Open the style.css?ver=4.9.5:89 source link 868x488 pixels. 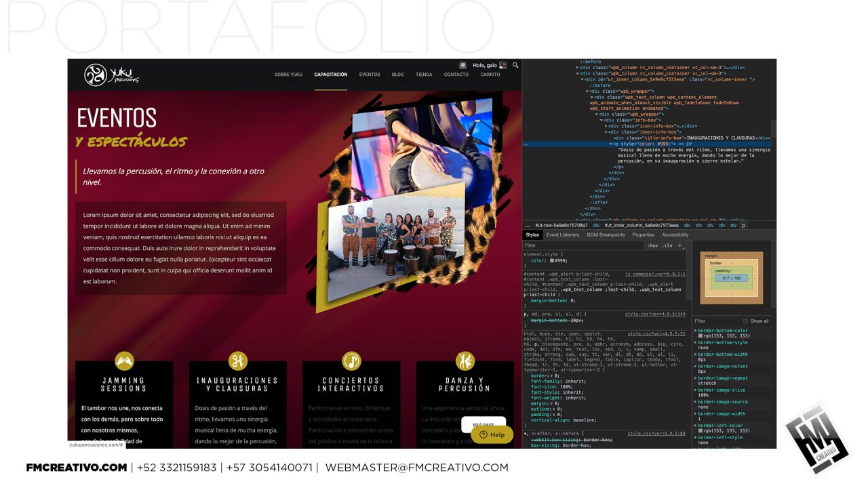pyautogui.click(x=656, y=433)
